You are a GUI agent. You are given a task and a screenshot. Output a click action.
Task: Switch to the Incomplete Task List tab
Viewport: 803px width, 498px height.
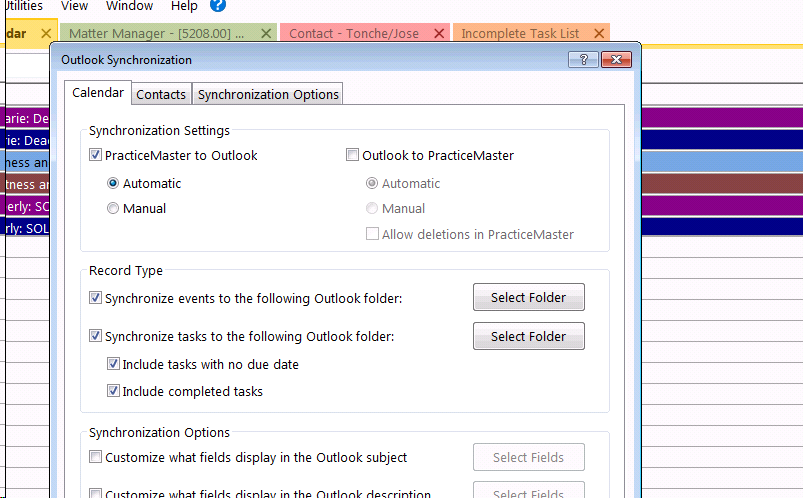pyautogui.click(x=520, y=33)
